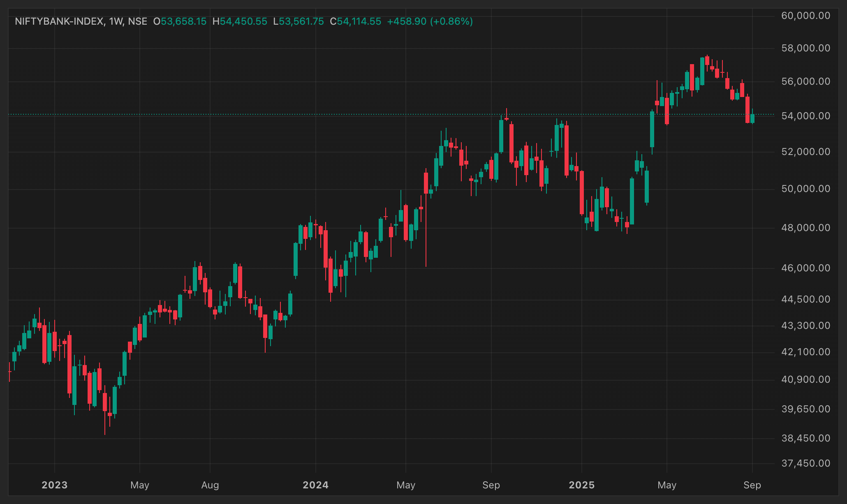Image resolution: width=847 pixels, height=504 pixels.
Task: Click the 46,000.00 price axis label
Action: tap(806, 268)
